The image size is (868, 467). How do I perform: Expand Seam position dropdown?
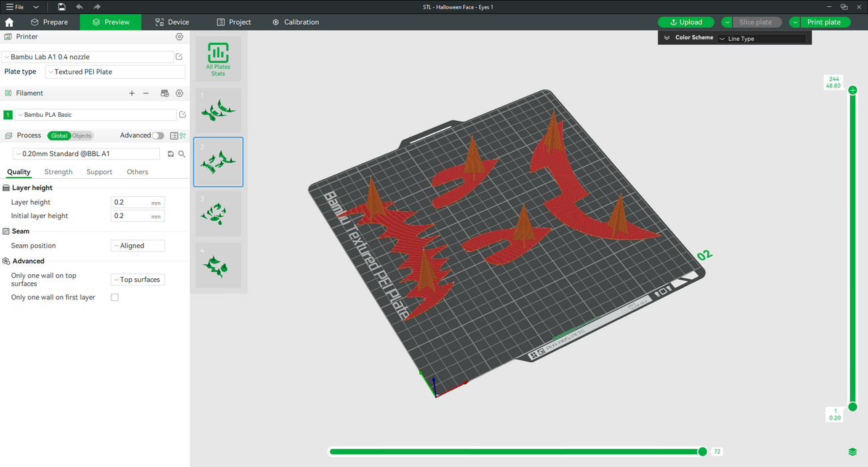pos(137,246)
